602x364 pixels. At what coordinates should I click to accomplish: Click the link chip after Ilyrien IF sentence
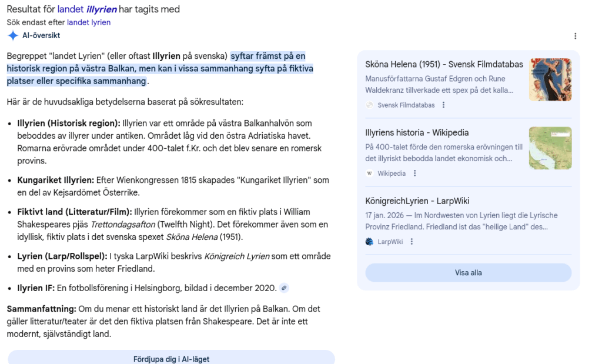coord(285,288)
